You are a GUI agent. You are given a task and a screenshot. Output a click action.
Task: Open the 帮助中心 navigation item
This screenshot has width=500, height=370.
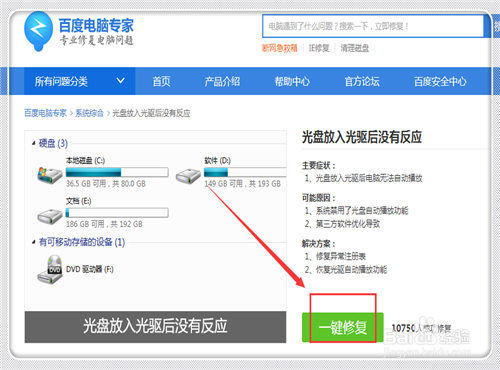(292, 81)
